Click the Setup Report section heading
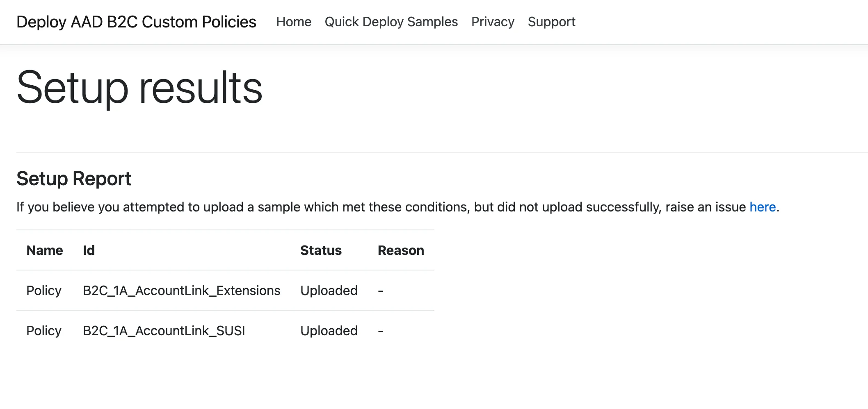868x409 pixels. click(74, 179)
